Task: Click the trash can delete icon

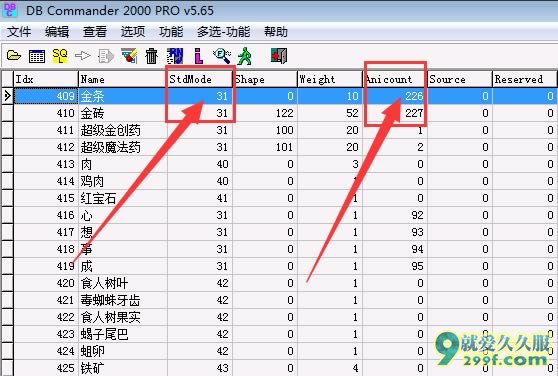Action: point(152,56)
